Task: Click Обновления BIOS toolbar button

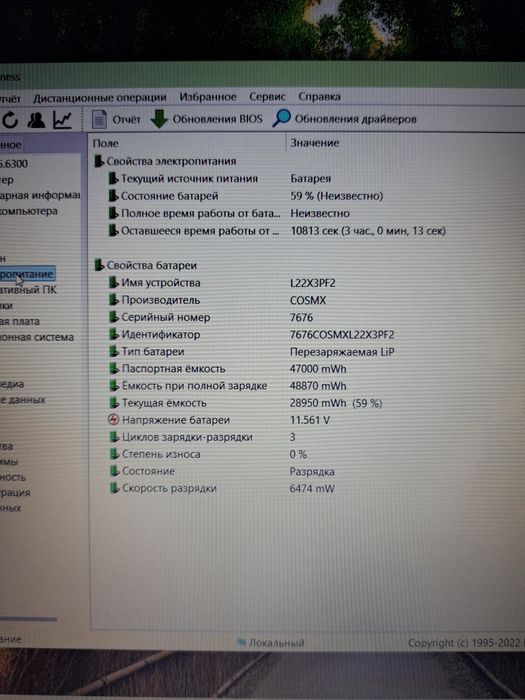Action: [217, 119]
